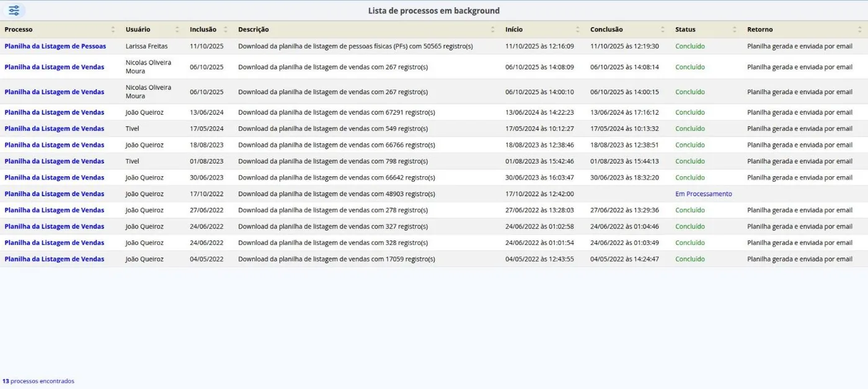The height and width of the screenshot is (389, 868).
Task: Click conclusion time '06/10/2025 às 14:08:14'
Action: (x=624, y=67)
